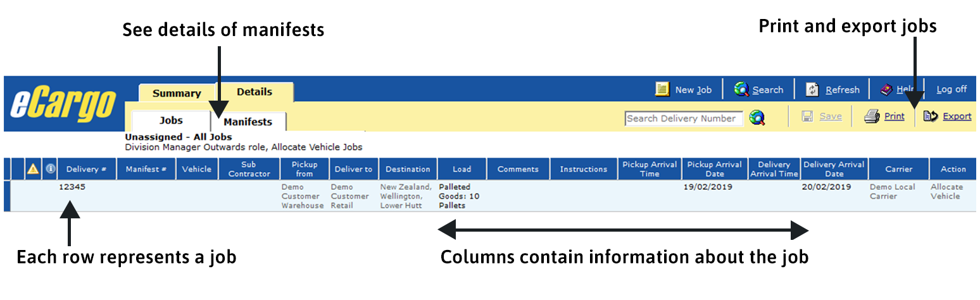Click Demo Customer Warehouse pickup cell
This screenshot has width=980, height=300.
tap(303, 196)
